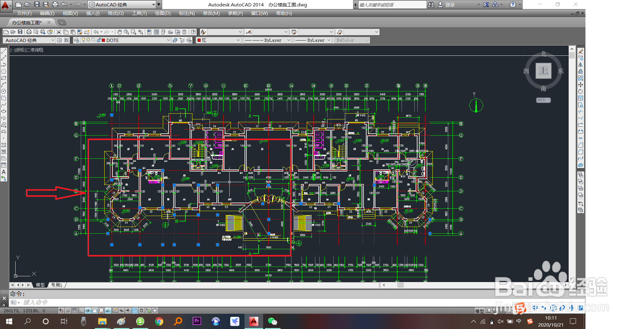Toggle Object Snap in status bar

pyautogui.click(x=95, y=310)
